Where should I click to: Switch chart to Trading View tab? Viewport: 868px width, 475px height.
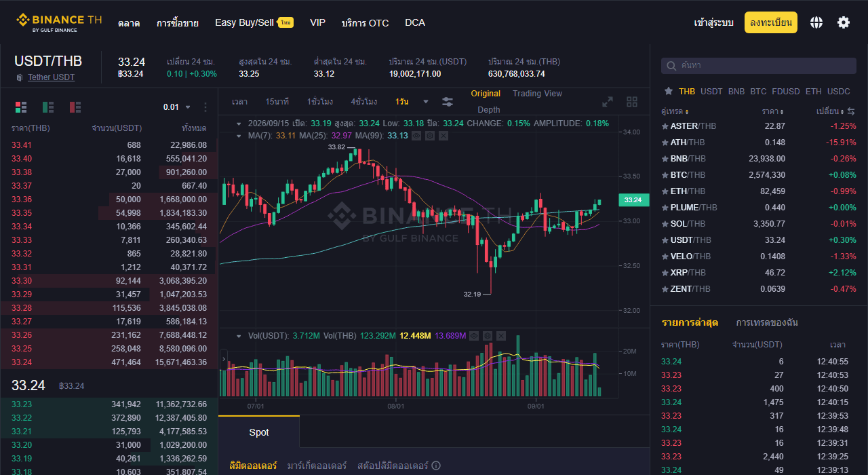coord(537,94)
